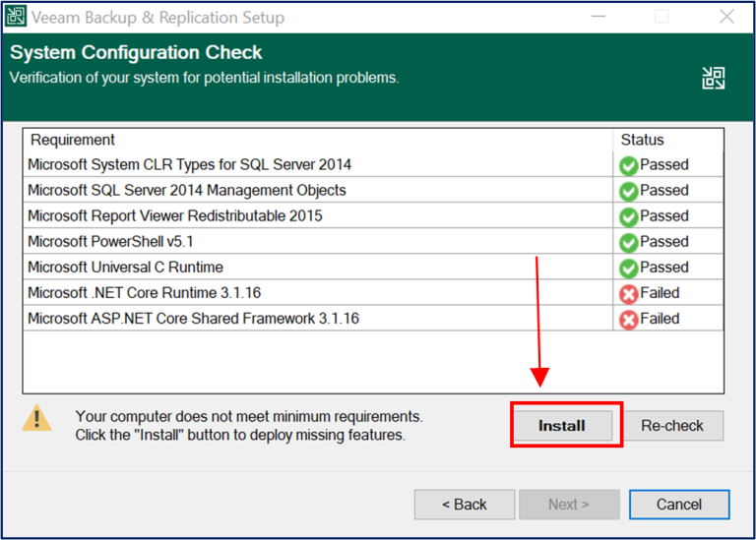Close the Veeam setup window
Viewport: 756px width, 540px height.
point(726,17)
